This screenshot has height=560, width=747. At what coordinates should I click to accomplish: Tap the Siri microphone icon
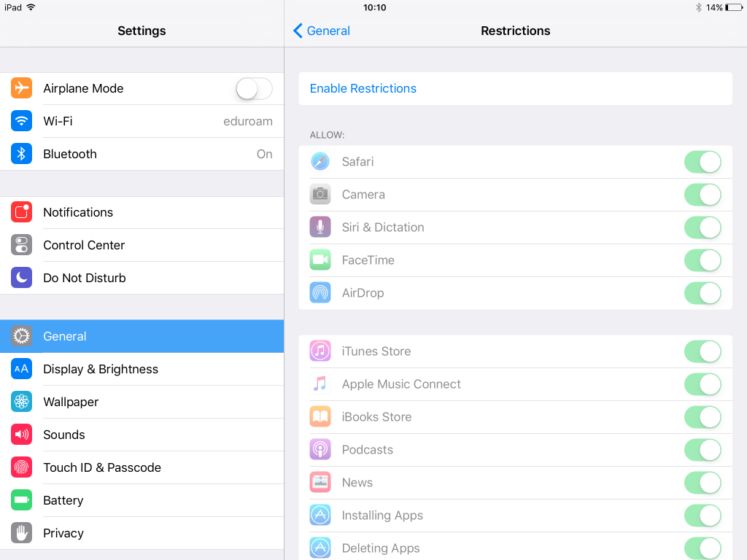pyautogui.click(x=320, y=227)
